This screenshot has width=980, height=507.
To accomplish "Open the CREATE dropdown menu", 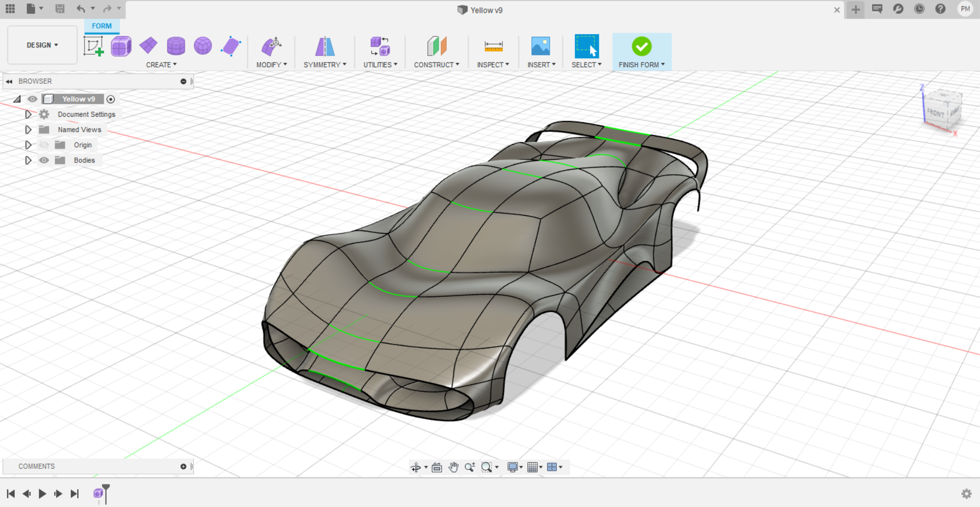I will pyautogui.click(x=161, y=65).
